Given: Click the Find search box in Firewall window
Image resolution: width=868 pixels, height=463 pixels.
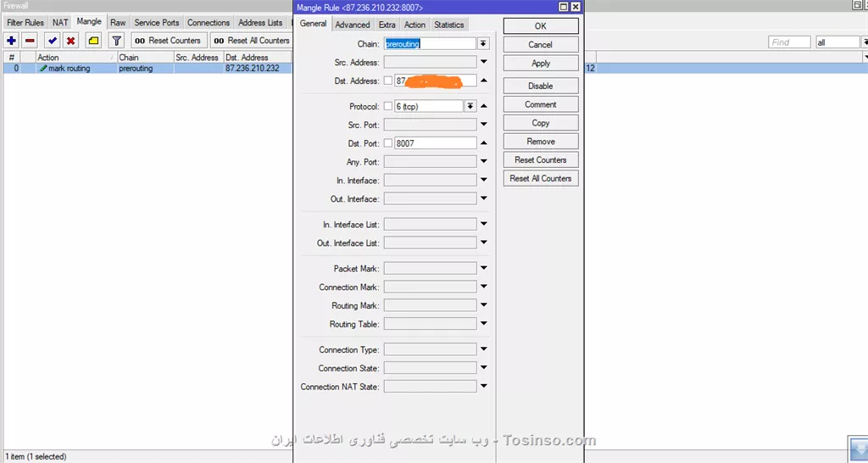Looking at the screenshot, I should pyautogui.click(x=789, y=42).
